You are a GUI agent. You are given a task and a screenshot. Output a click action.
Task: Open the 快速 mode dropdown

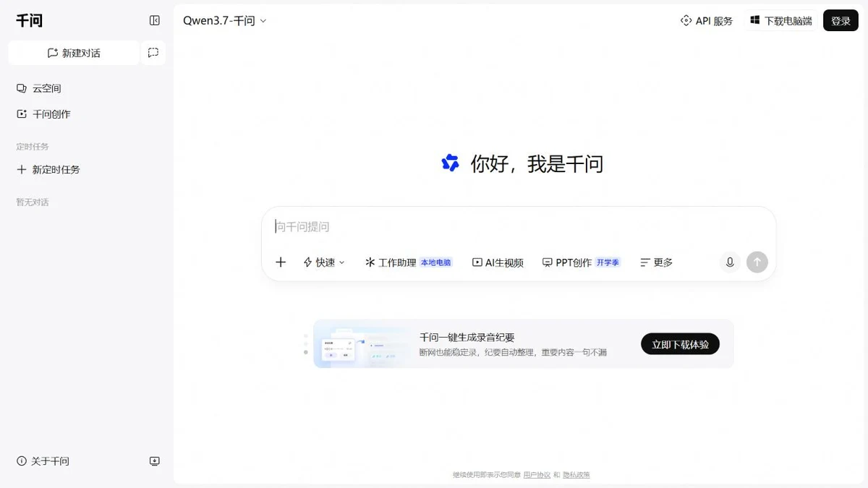323,262
